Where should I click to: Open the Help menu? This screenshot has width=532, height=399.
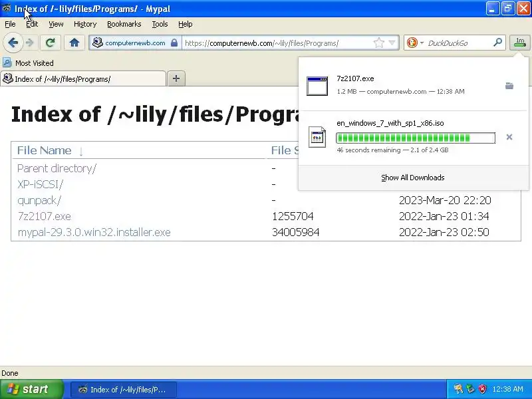pyautogui.click(x=186, y=24)
